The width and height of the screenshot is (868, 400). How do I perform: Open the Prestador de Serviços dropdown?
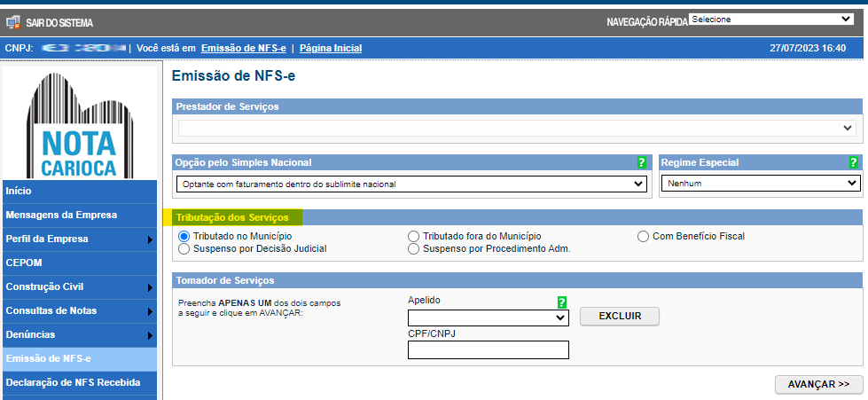pyautogui.click(x=517, y=129)
